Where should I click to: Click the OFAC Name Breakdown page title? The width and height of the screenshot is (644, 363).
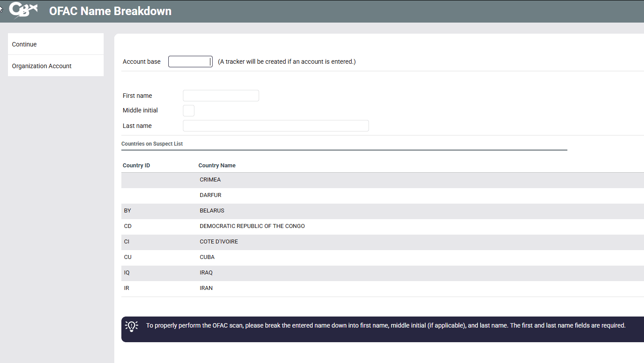click(110, 11)
